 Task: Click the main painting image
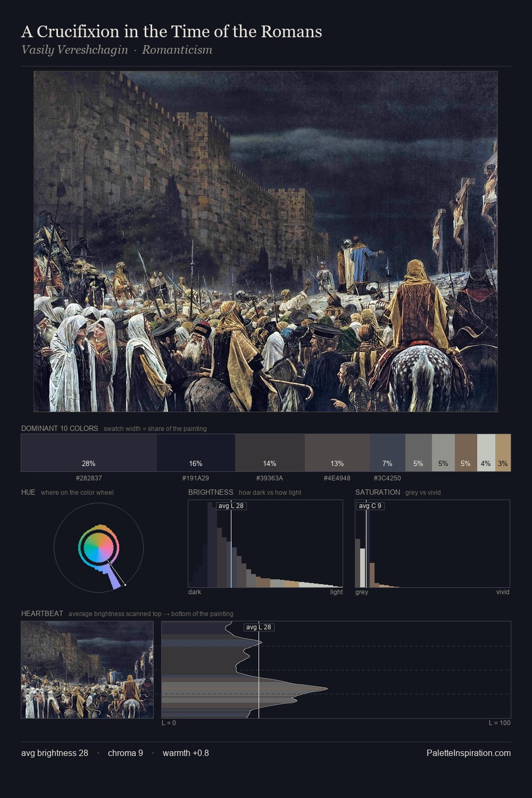click(265, 242)
